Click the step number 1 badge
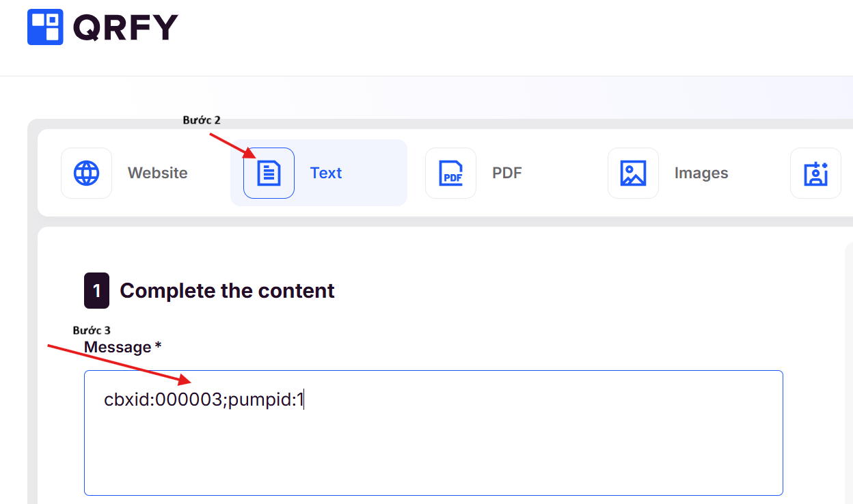853x504 pixels. [96, 291]
